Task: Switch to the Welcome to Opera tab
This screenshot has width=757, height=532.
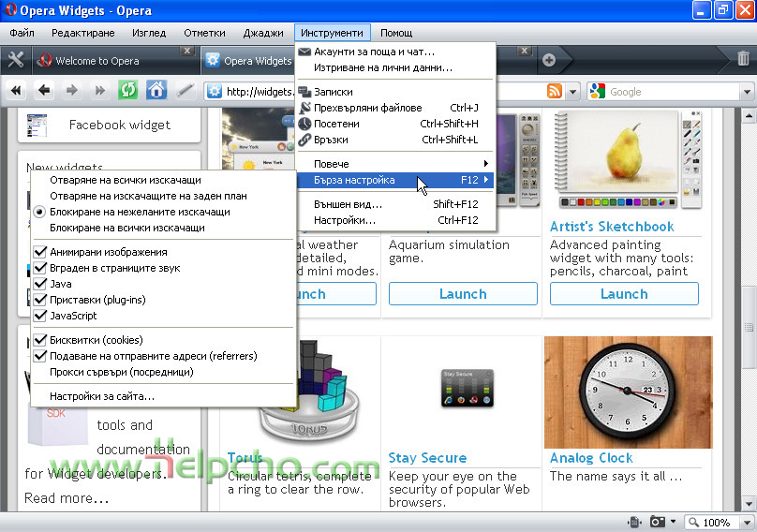Action: pos(114,61)
